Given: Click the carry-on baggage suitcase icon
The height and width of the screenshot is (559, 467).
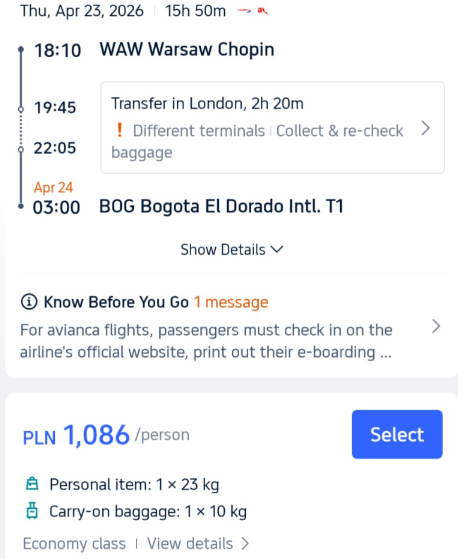Looking at the screenshot, I should (x=32, y=511).
